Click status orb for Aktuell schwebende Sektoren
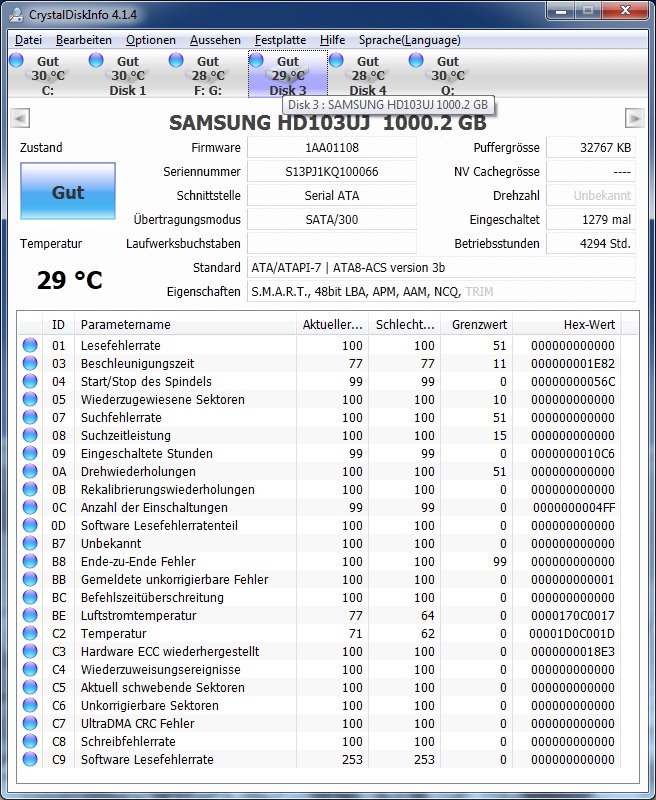The width and height of the screenshot is (656, 800). tap(30, 687)
